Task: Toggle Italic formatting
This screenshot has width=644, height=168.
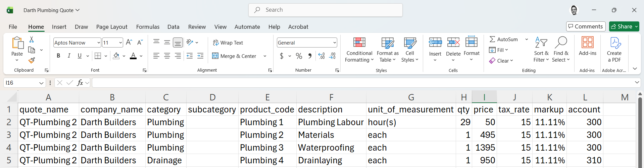Action: (x=69, y=56)
